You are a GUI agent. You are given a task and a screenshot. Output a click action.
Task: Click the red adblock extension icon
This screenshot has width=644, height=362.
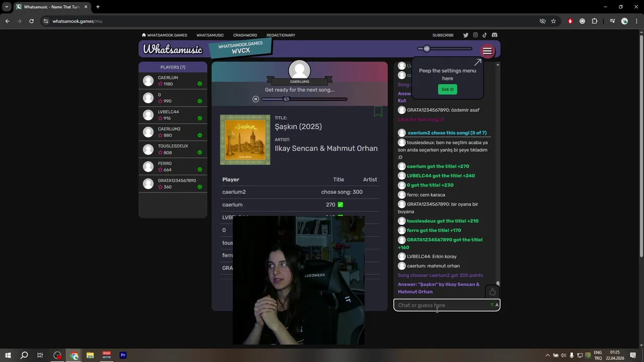click(x=570, y=21)
